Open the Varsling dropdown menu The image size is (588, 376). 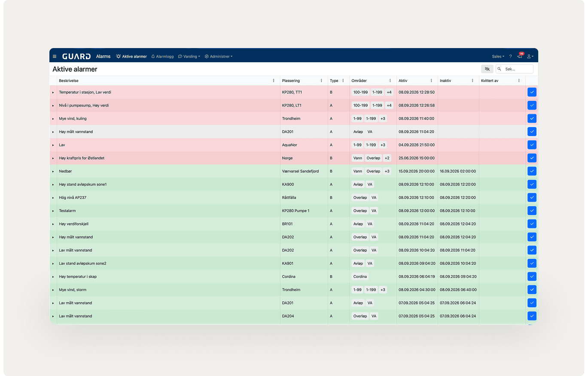189,56
